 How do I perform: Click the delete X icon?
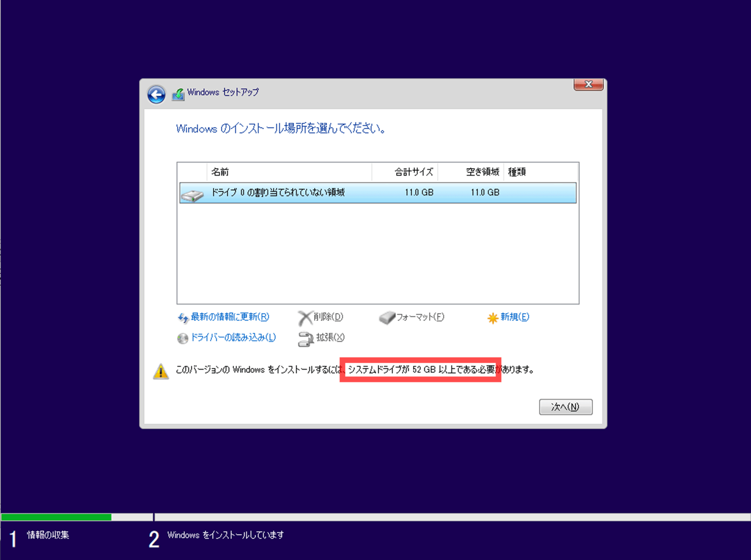tap(305, 318)
